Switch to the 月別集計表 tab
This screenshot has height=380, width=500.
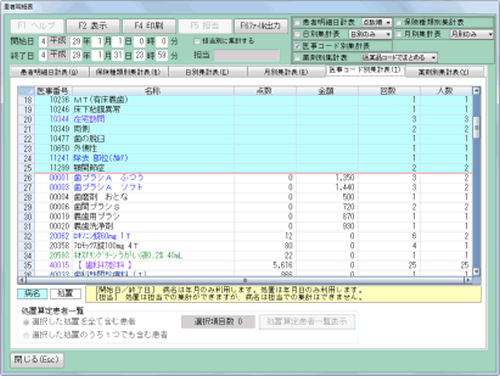coord(286,72)
